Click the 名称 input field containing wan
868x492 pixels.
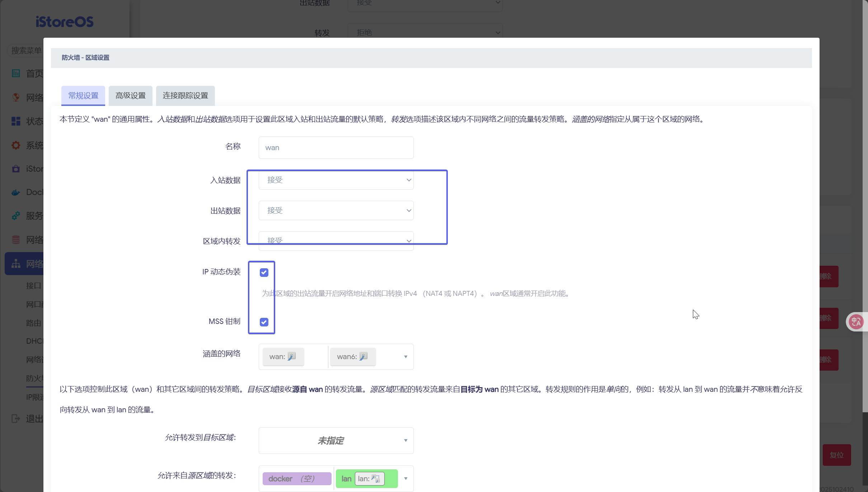336,148
